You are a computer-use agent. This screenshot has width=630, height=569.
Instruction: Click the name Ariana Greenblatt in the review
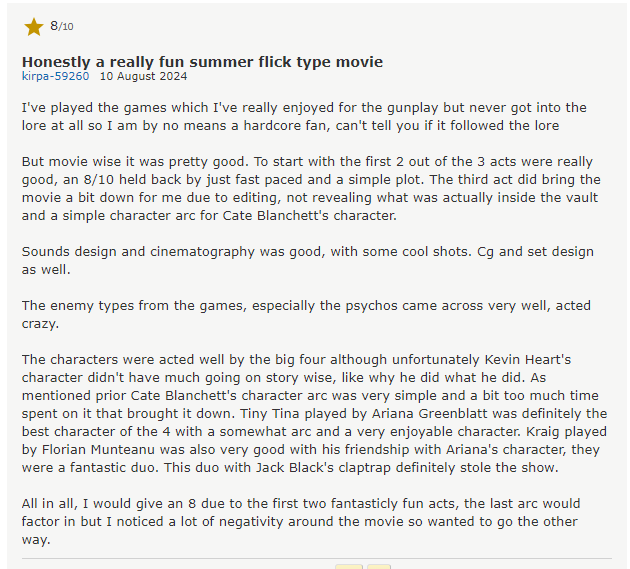[x=429, y=413]
